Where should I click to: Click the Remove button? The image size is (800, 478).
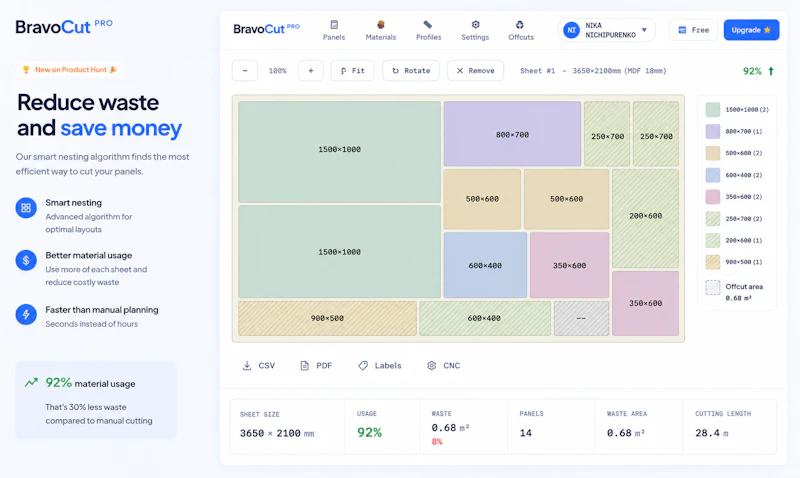tap(476, 71)
